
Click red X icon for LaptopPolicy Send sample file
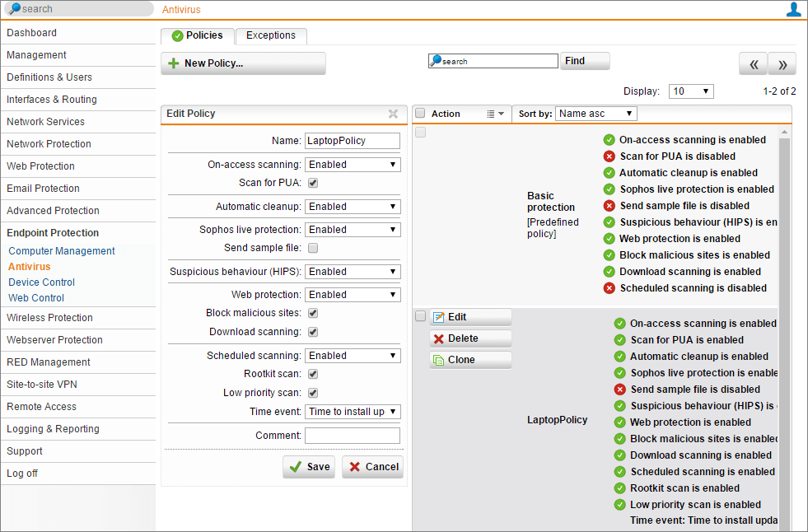(620, 390)
